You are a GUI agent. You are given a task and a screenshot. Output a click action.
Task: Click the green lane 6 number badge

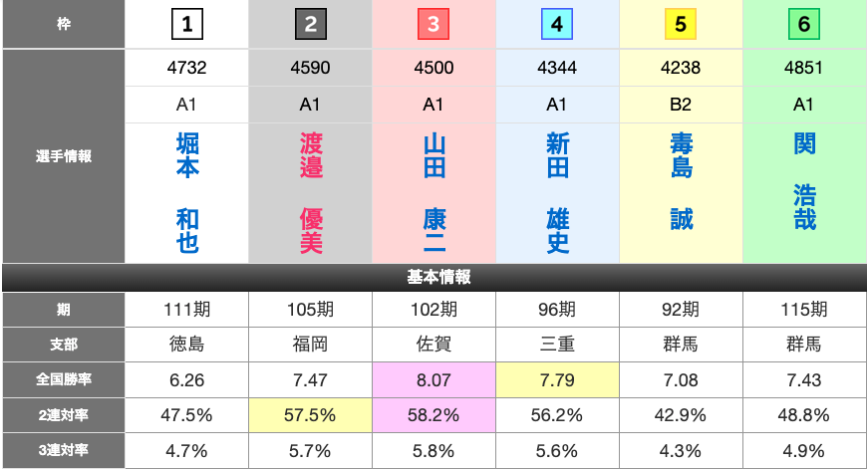(804, 25)
